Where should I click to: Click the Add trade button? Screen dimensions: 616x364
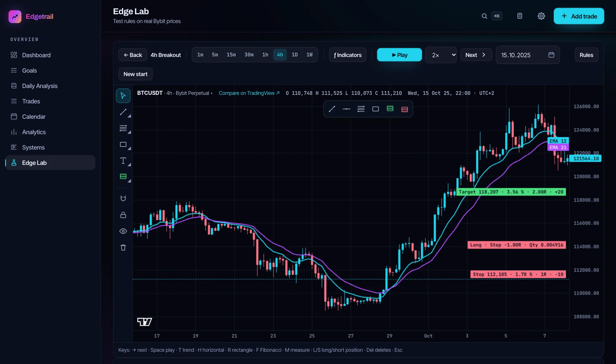tap(579, 16)
